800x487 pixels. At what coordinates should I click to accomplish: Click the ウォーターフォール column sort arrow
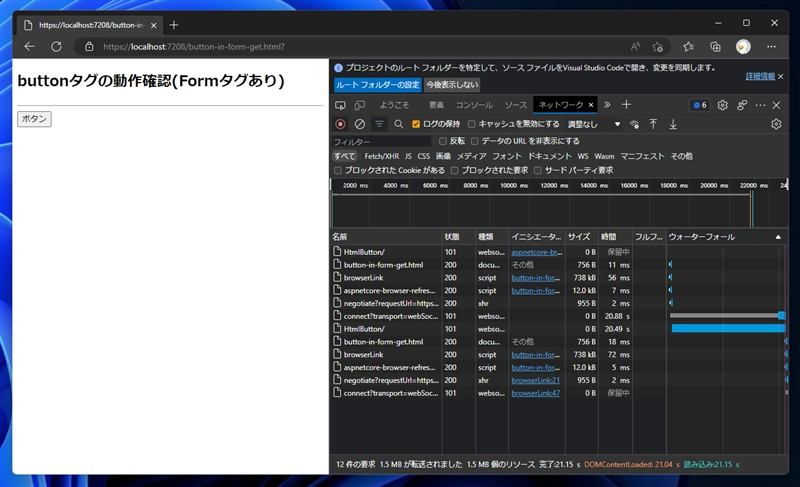(778, 237)
